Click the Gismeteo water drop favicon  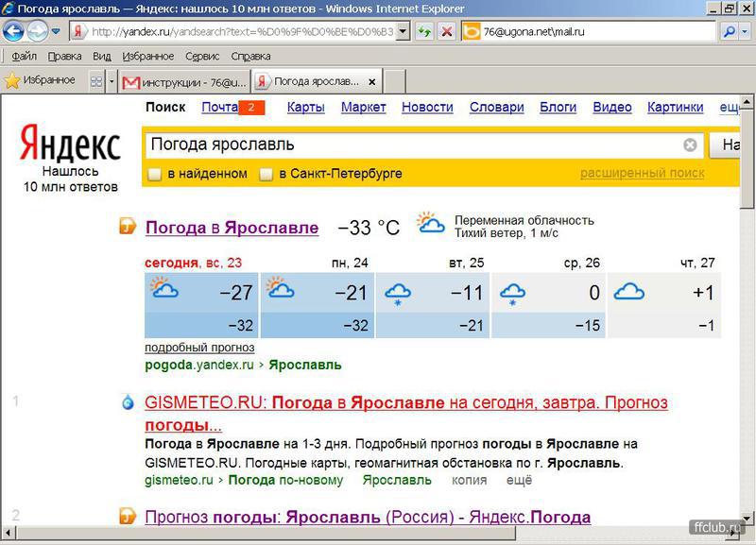click(128, 402)
